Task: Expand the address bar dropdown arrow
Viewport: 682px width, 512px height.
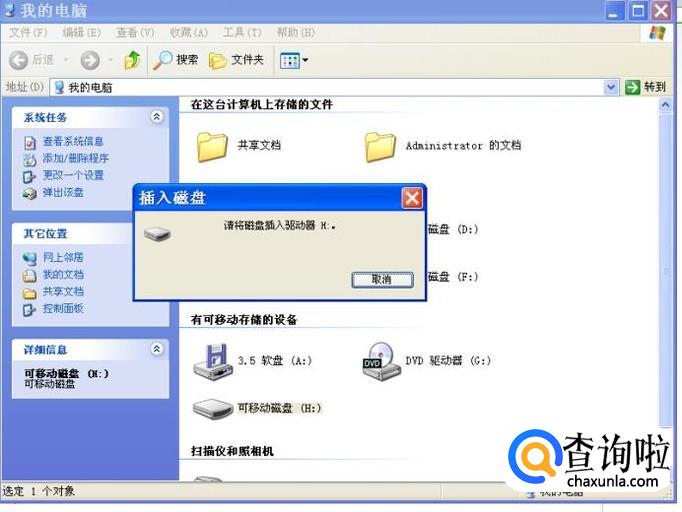Action: [x=611, y=87]
